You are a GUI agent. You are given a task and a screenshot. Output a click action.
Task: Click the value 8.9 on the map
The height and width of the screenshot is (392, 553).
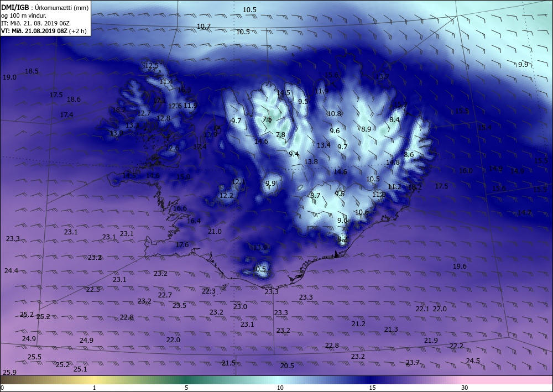click(366, 129)
